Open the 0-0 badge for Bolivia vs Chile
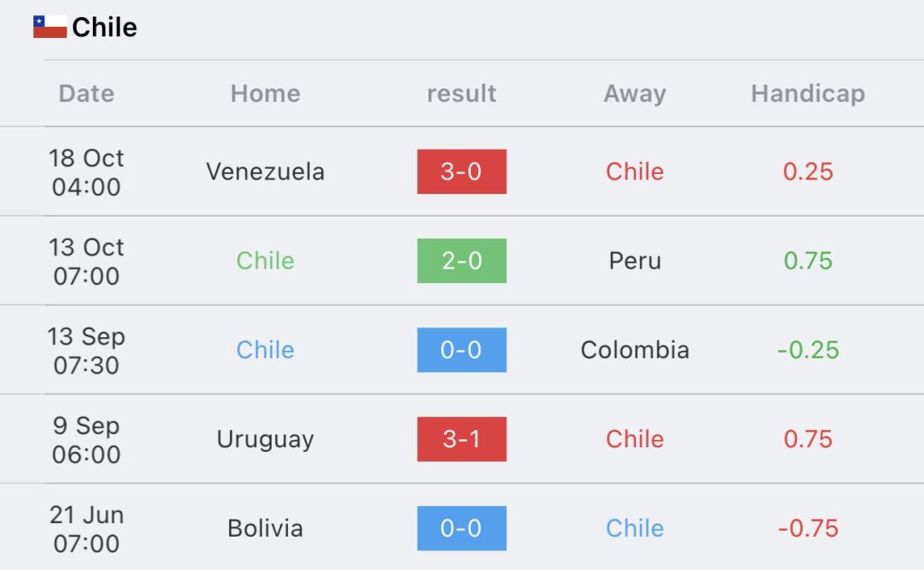924x570 pixels. [461, 529]
